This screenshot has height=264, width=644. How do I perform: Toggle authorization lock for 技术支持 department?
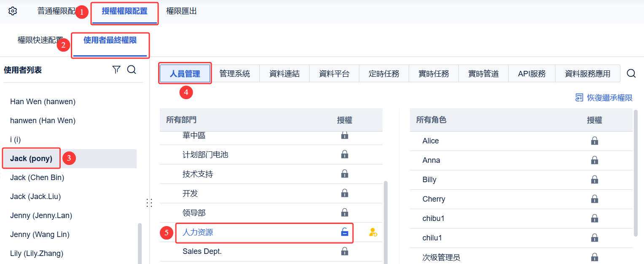[345, 174]
